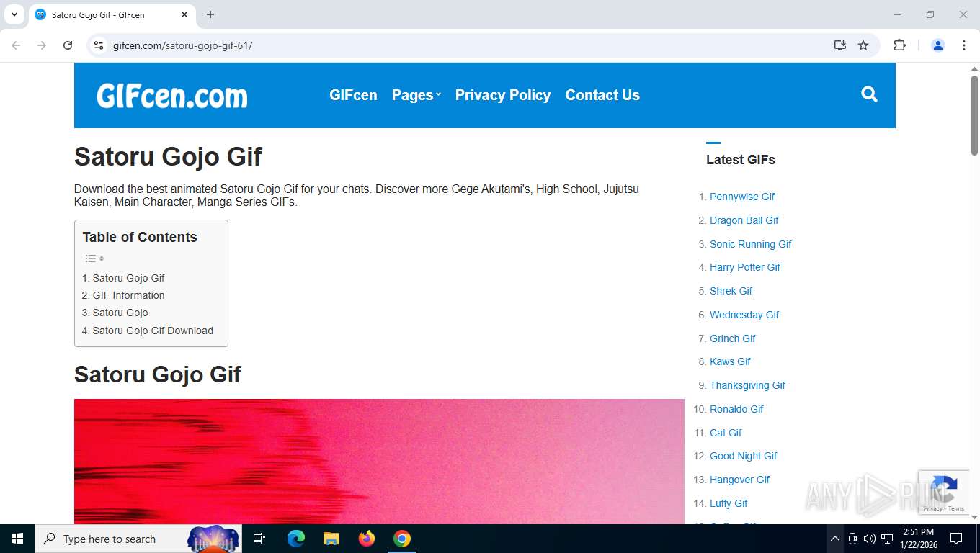
Task: Open the GIFcen nav menu item
Action: (353, 95)
